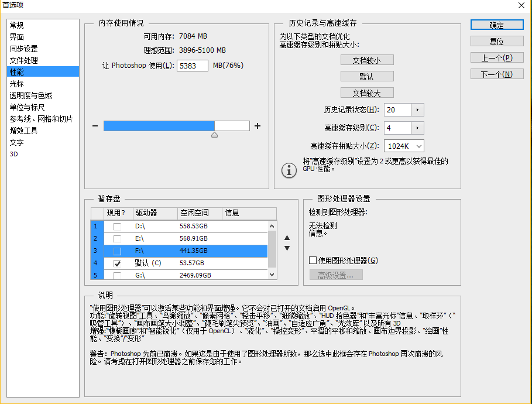Click the 现用? column header

(118, 213)
